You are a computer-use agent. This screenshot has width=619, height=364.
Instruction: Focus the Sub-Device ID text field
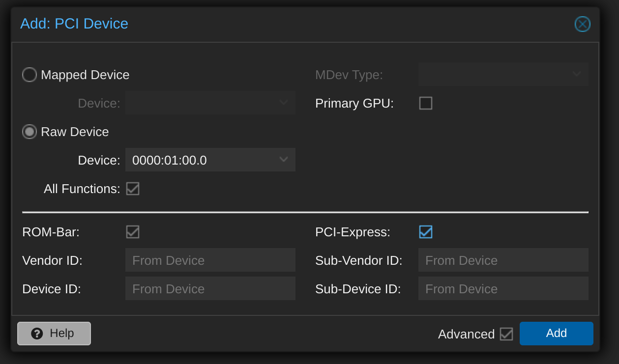pos(503,288)
